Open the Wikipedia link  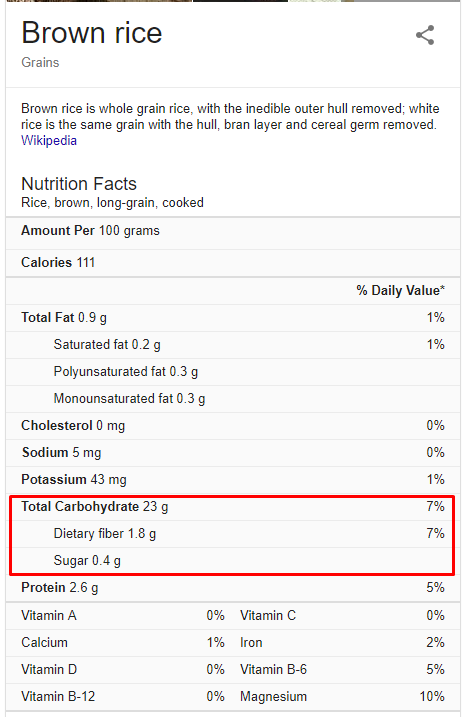click(49, 140)
